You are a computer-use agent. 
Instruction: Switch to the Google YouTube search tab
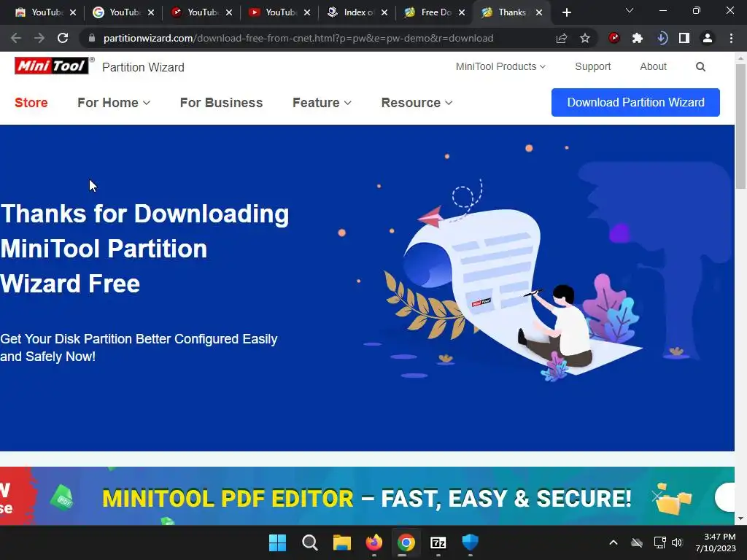click(x=123, y=12)
